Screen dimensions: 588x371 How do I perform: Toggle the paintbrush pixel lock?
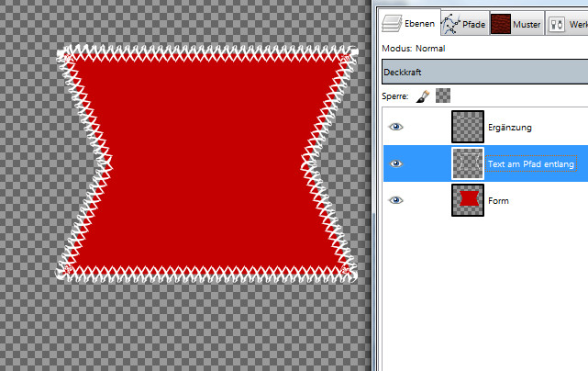click(423, 95)
